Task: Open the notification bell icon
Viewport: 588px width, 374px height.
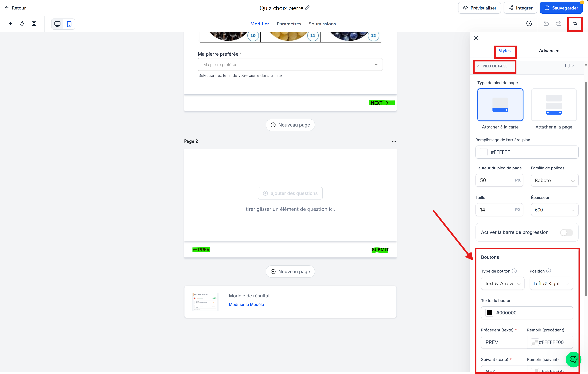Action: pos(22,24)
